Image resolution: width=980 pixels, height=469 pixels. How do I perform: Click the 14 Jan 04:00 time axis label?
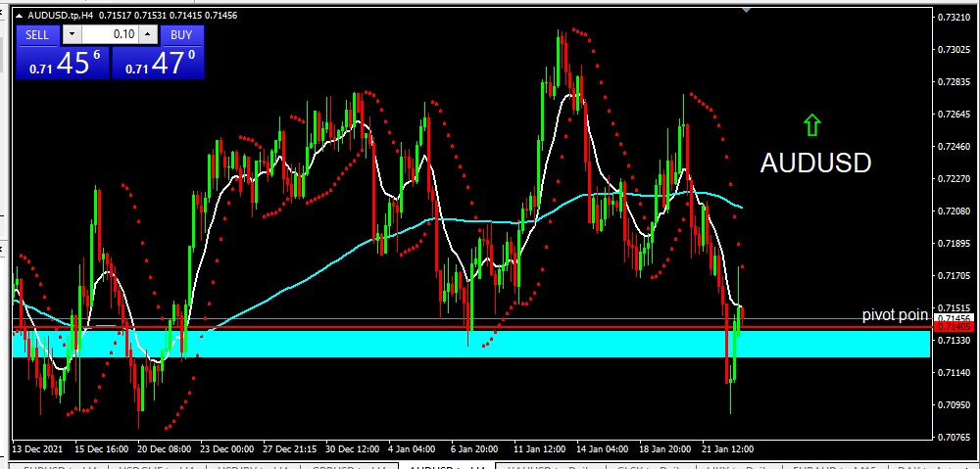tap(602, 449)
